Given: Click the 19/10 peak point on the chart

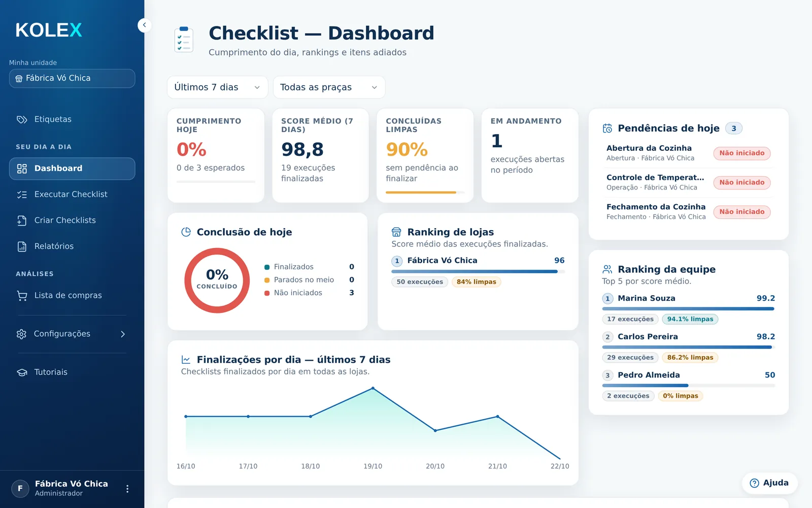Looking at the screenshot, I should click(x=373, y=388).
